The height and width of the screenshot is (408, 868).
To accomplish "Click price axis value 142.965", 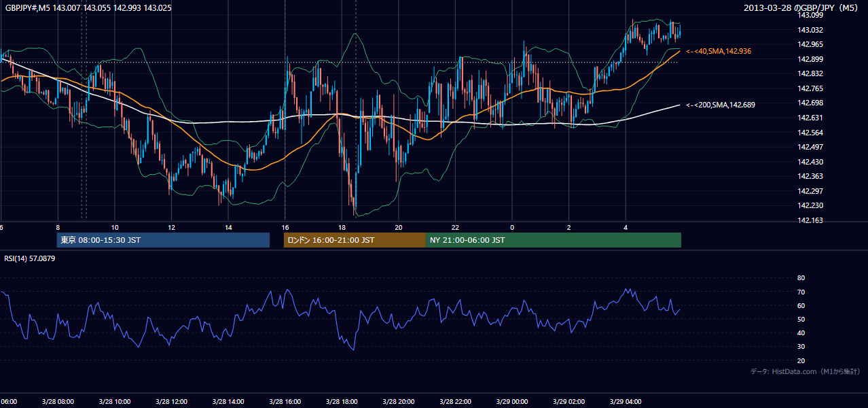I will pyautogui.click(x=810, y=44).
